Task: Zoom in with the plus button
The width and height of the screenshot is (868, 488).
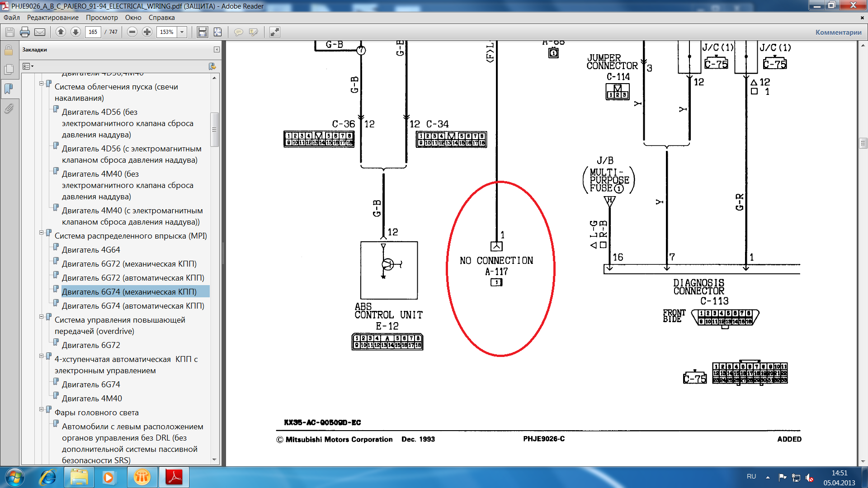Action: [x=147, y=32]
